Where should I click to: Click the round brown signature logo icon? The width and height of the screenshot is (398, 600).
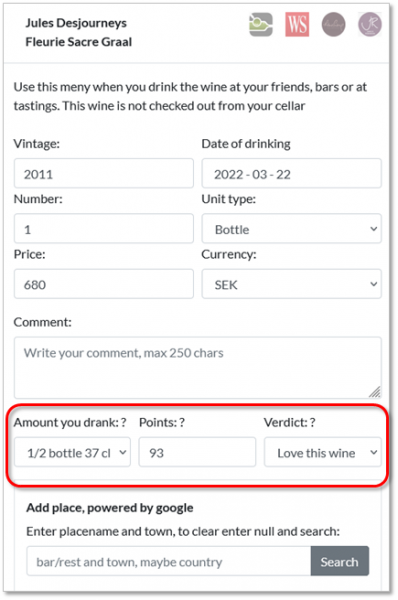click(333, 24)
